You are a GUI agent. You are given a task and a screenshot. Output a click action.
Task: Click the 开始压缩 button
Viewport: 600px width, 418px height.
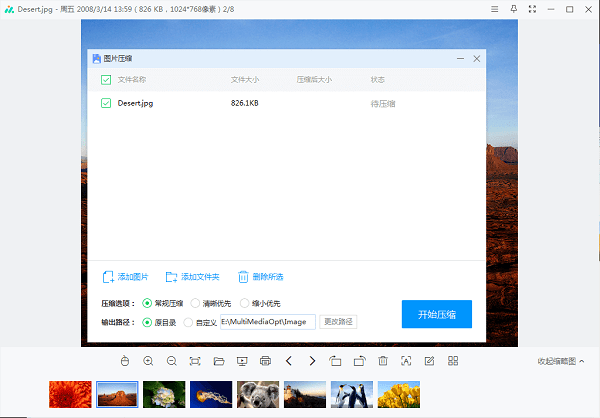[x=436, y=313]
